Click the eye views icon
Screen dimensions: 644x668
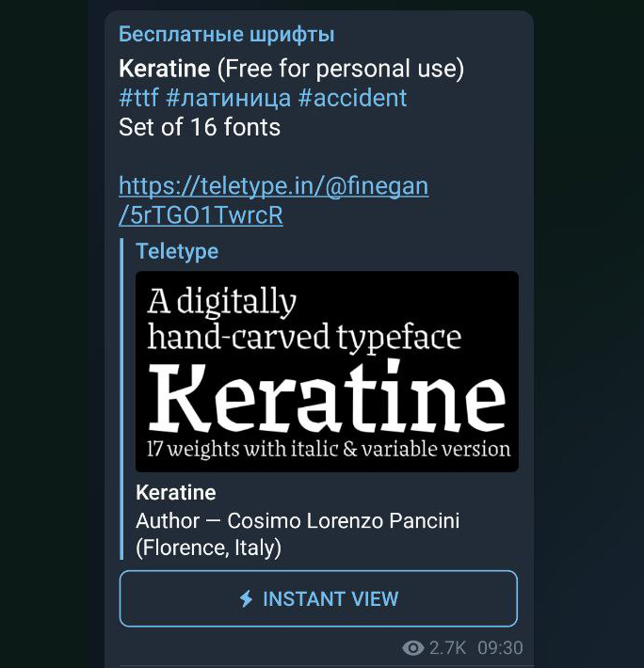coord(413,648)
